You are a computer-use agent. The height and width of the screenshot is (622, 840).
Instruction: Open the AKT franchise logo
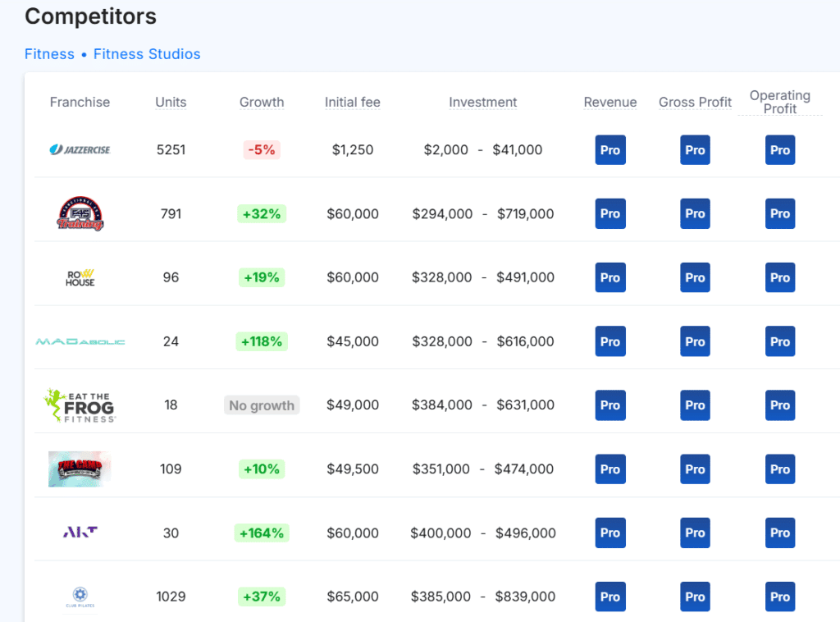pos(80,532)
